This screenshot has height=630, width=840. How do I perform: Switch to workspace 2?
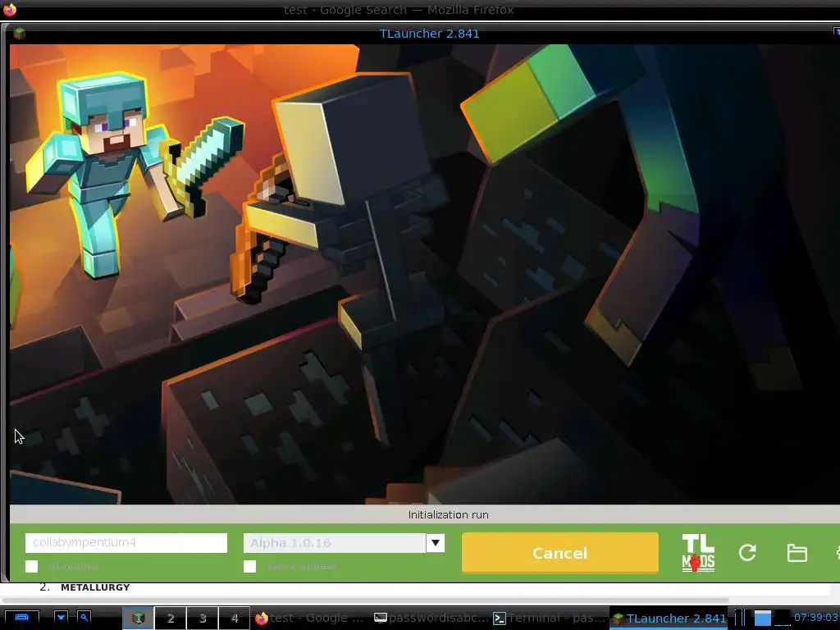[171, 619]
